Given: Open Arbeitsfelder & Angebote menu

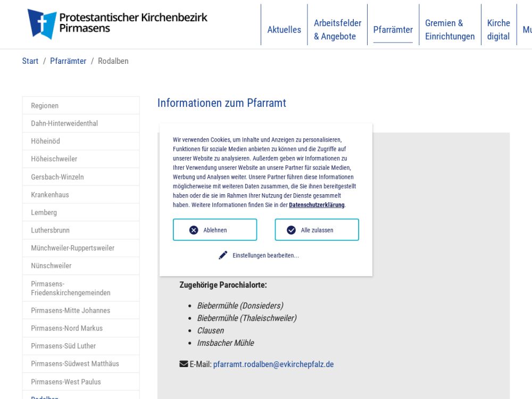Looking at the screenshot, I should 337,30.
